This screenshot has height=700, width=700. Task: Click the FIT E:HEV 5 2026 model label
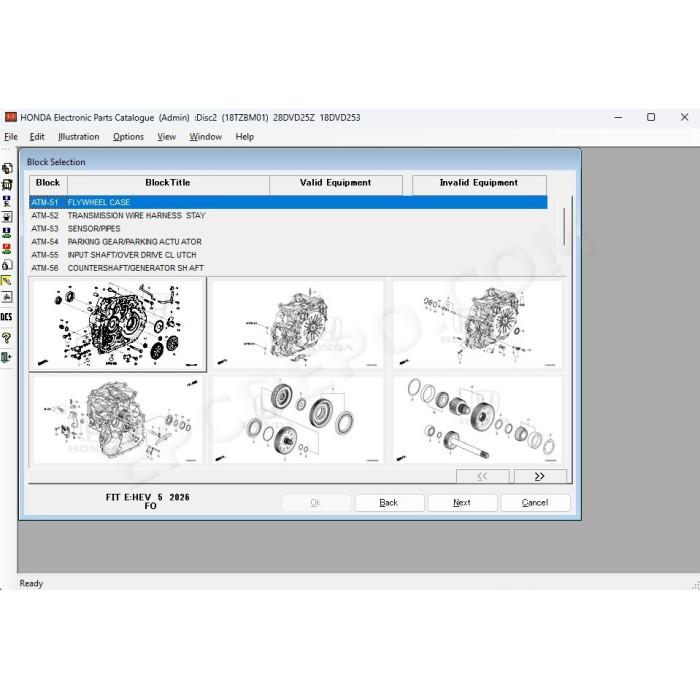coord(148,497)
